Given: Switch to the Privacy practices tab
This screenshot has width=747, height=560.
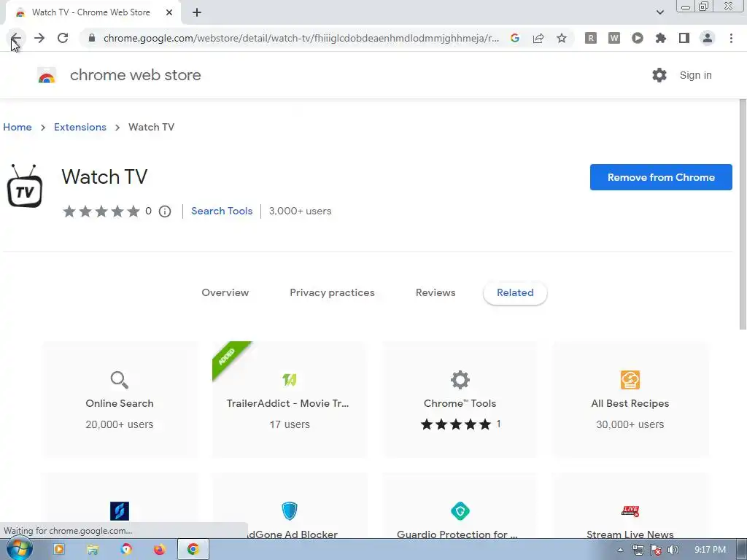Looking at the screenshot, I should [332, 293].
